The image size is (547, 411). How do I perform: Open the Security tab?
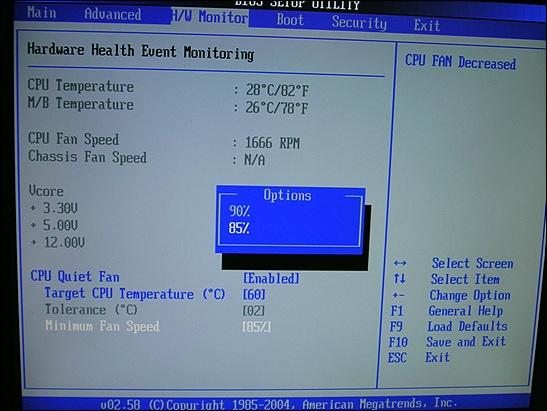point(359,23)
